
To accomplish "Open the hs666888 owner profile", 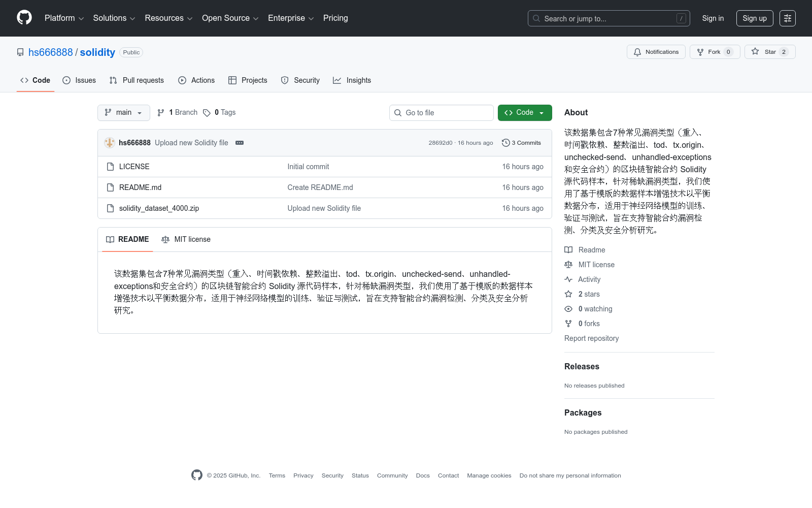I will (51, 52).
